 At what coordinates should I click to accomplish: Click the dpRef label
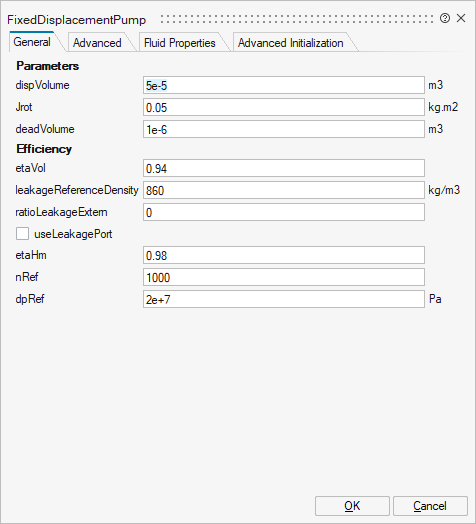[30, 299]
